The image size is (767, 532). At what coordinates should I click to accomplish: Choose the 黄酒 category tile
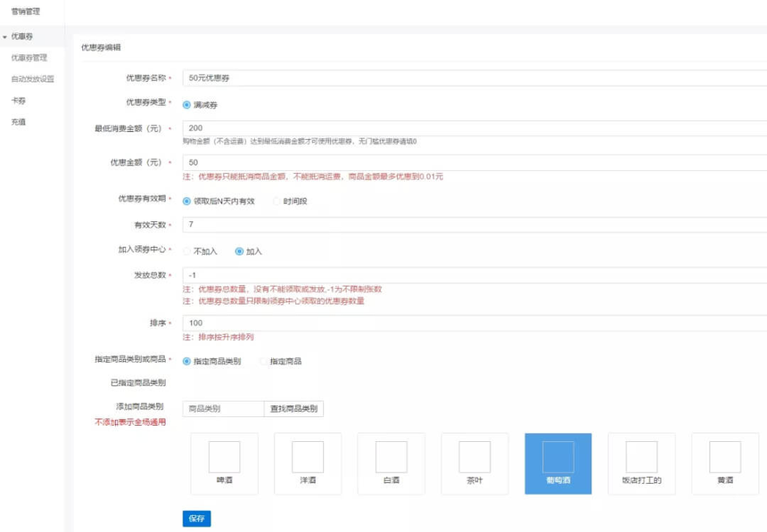724,463
